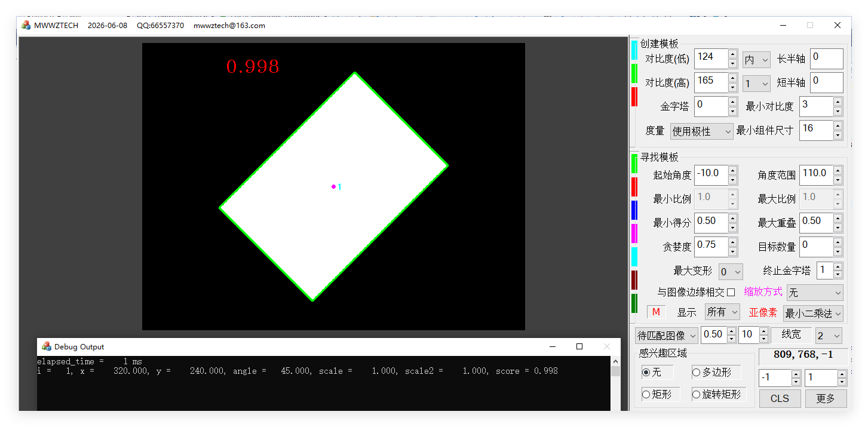Click the magenta match center point
The width and height of the screenshot is (868, 427).
[x=333, y=187]
